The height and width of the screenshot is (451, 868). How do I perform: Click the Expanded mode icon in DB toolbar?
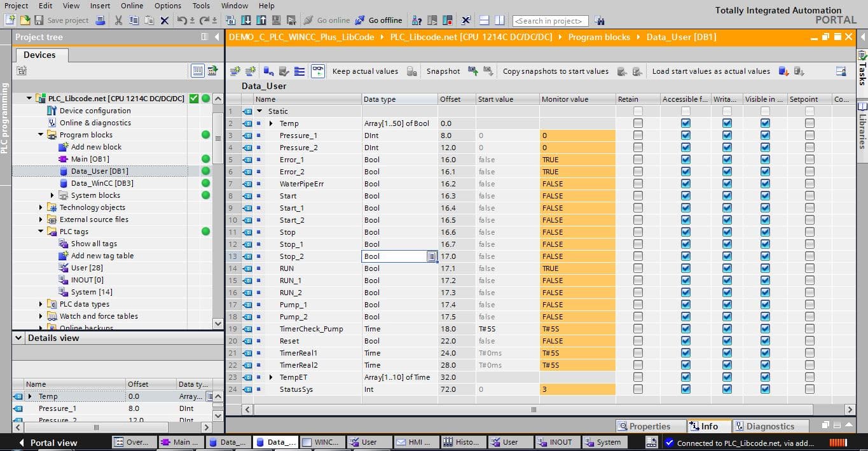click(x=300, y=71)
